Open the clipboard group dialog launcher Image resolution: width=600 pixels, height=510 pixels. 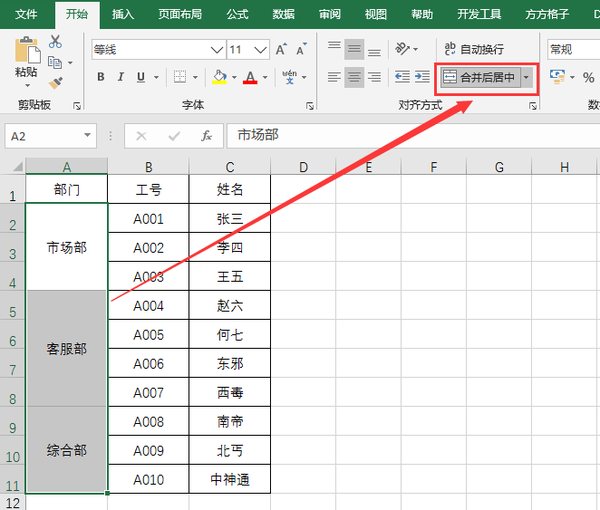coord(77,106)
